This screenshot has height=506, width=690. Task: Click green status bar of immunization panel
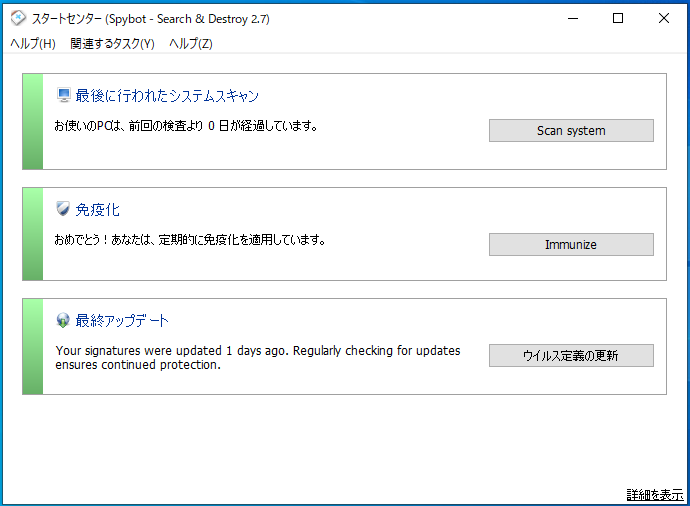[x=33, y=234]
